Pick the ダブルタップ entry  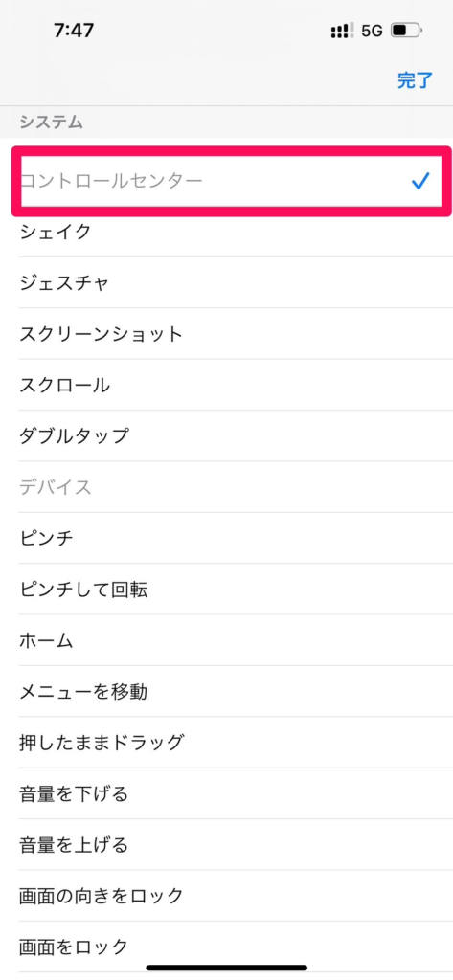226,436
